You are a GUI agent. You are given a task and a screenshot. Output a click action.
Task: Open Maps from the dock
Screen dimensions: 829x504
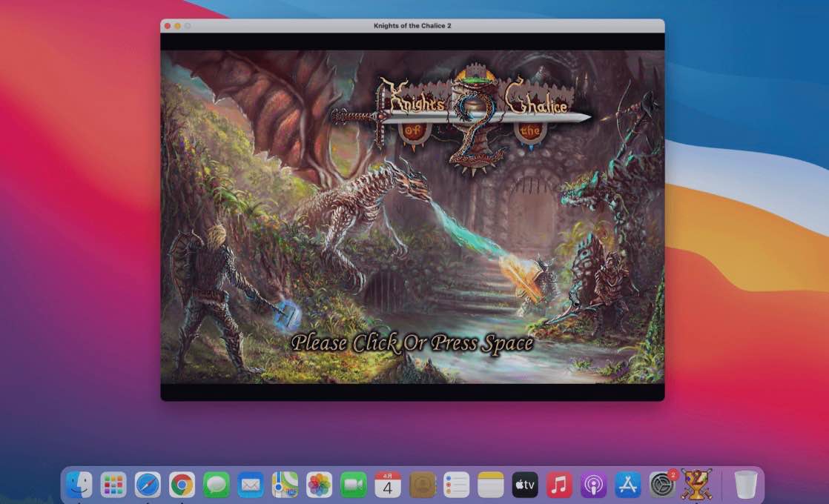click(x=285, y=485)
